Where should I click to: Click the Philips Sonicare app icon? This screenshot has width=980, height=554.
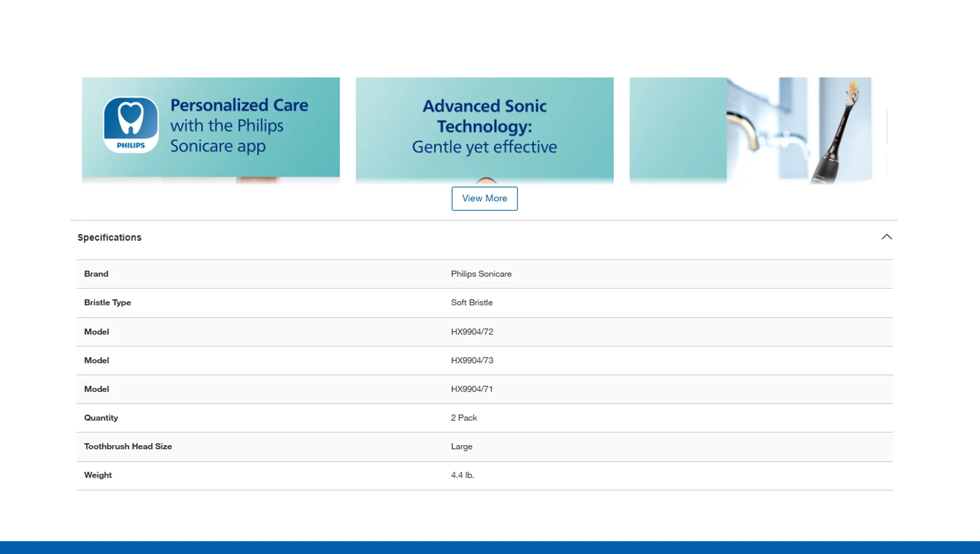pyautogui.click(x=130, y=125)
